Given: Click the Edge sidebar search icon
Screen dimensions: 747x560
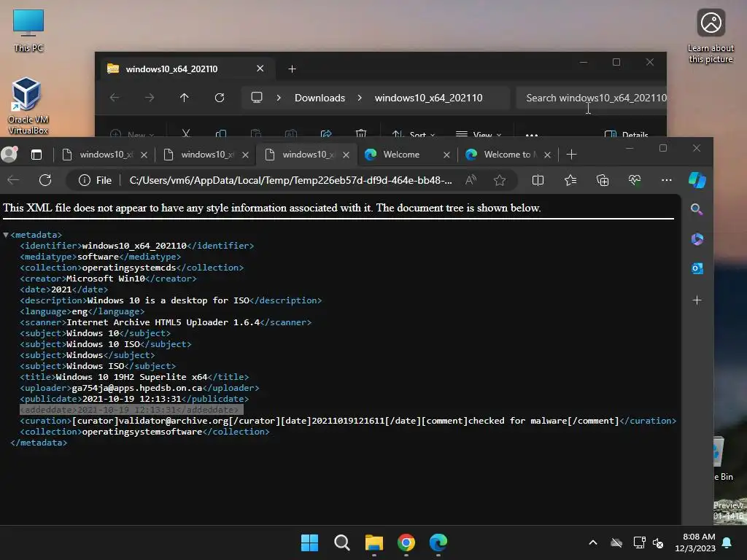Looking at the screenshot, I should (x=697, y=209).
